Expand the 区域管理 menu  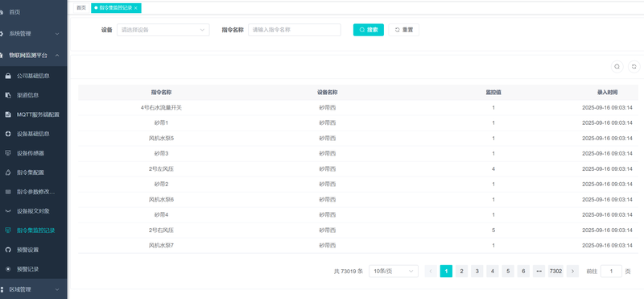(33, 289)
